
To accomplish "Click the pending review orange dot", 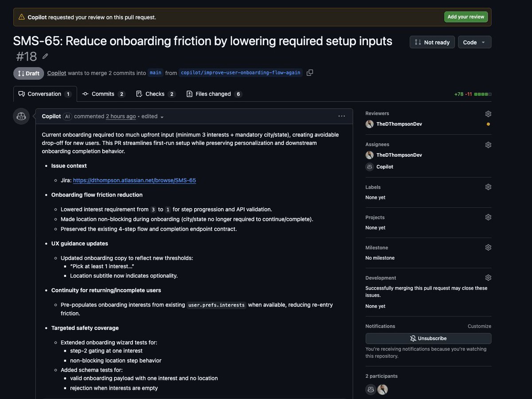I will (488, 124).
